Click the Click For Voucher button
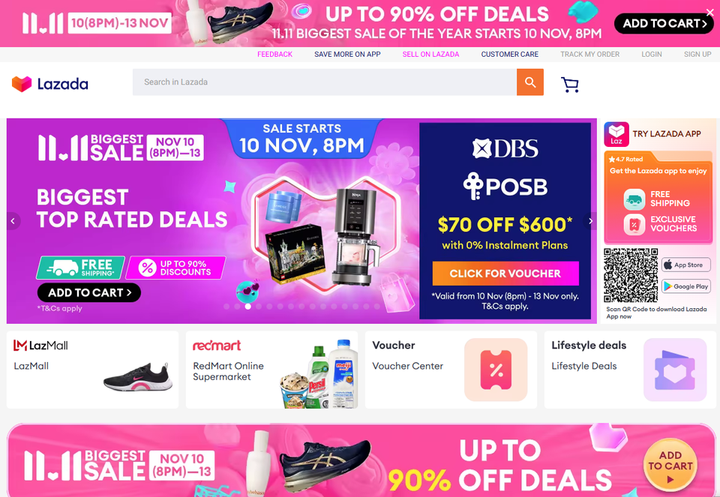 tap(505, 273)
